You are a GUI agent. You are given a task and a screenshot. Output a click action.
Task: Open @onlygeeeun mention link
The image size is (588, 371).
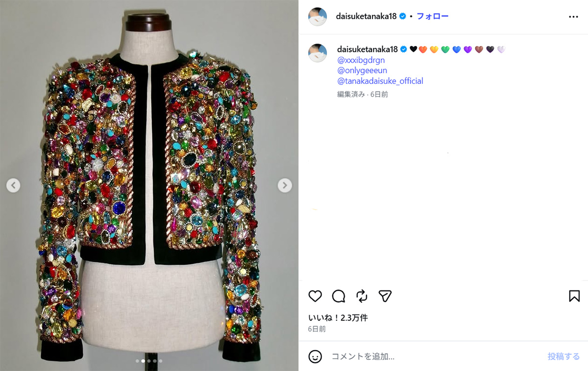click(362, 70)
